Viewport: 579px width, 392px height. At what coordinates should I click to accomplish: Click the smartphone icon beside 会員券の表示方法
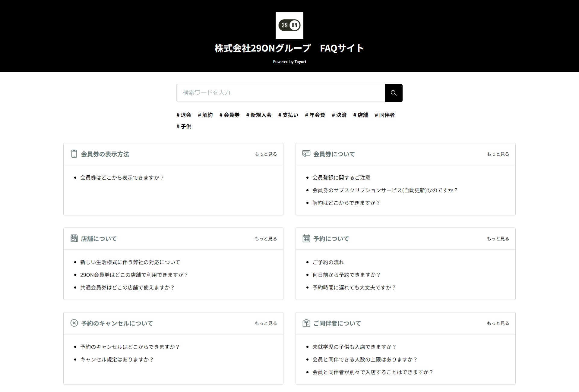click(x=74, y=154)
